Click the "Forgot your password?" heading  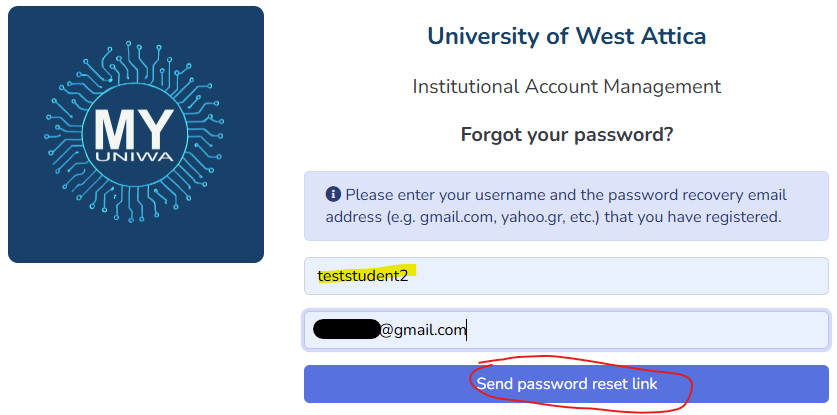coord(566,134)
